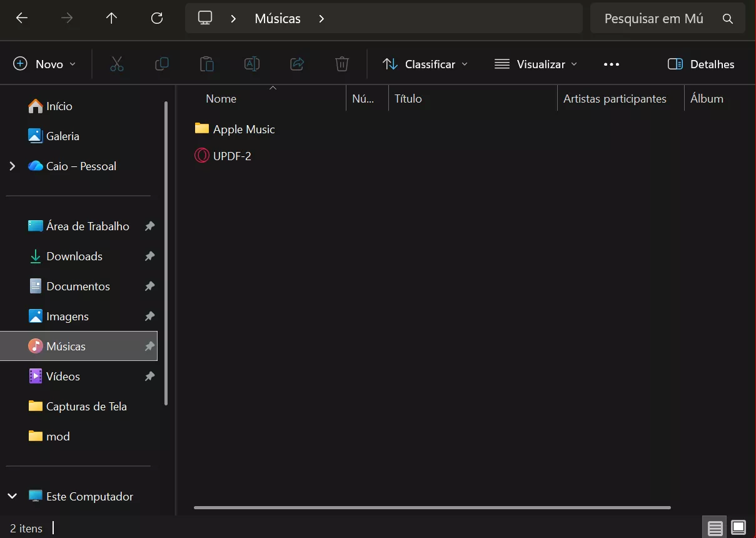Click the rename icon in toolbar
Image resolution: width=756 pixels, height=538 pixels.
pos(252,64)
